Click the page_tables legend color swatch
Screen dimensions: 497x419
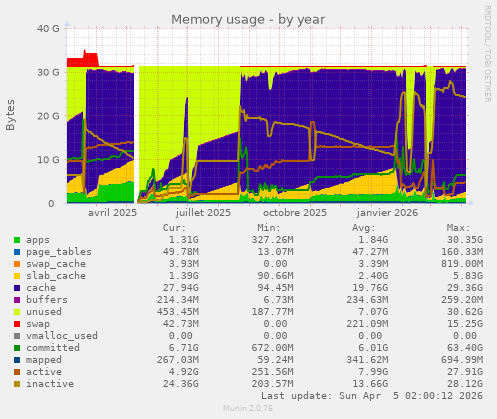click(17, 252)
